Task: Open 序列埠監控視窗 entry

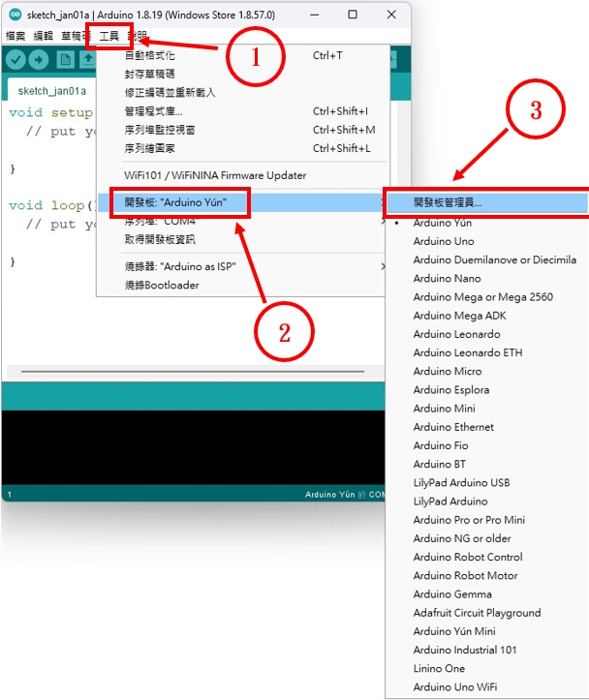Action: pyautogui.click(x=241, y=130)
